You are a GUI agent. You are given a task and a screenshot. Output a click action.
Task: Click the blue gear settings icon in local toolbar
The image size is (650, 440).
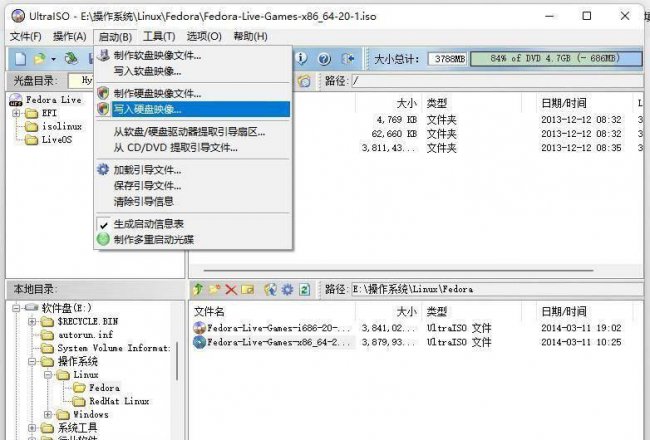coord(287,289)
